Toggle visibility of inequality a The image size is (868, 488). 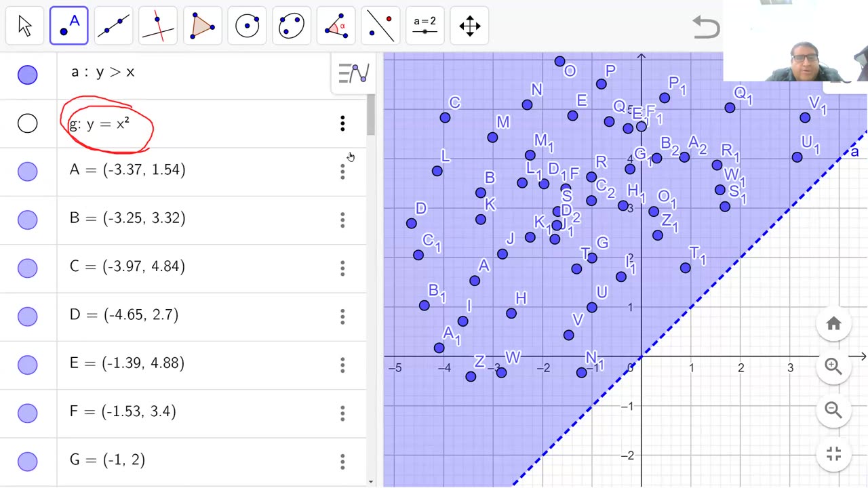click(x=28, y=75)
